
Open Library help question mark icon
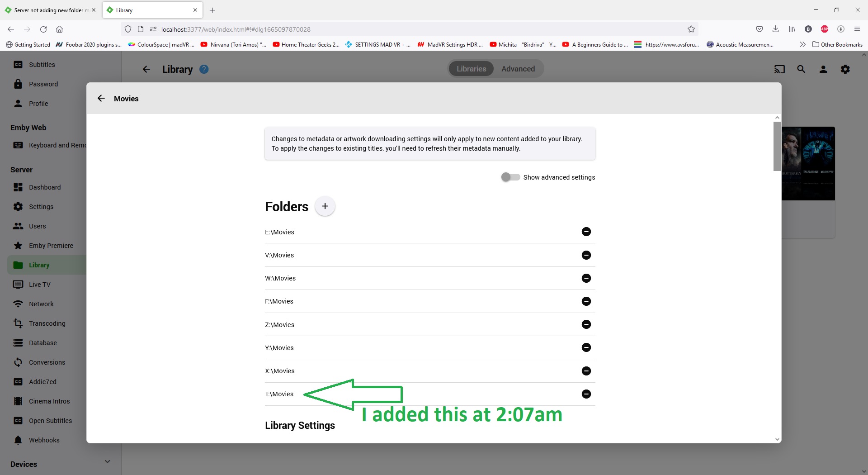click(204, 69)
